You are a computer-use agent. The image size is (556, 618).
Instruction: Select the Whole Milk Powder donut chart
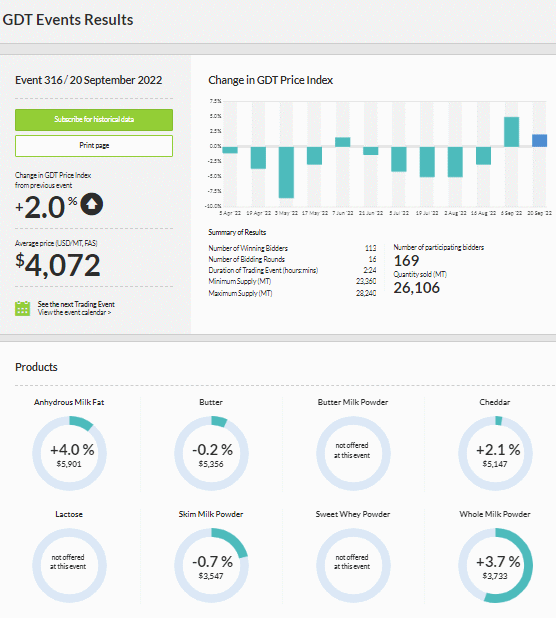point(495,566)
